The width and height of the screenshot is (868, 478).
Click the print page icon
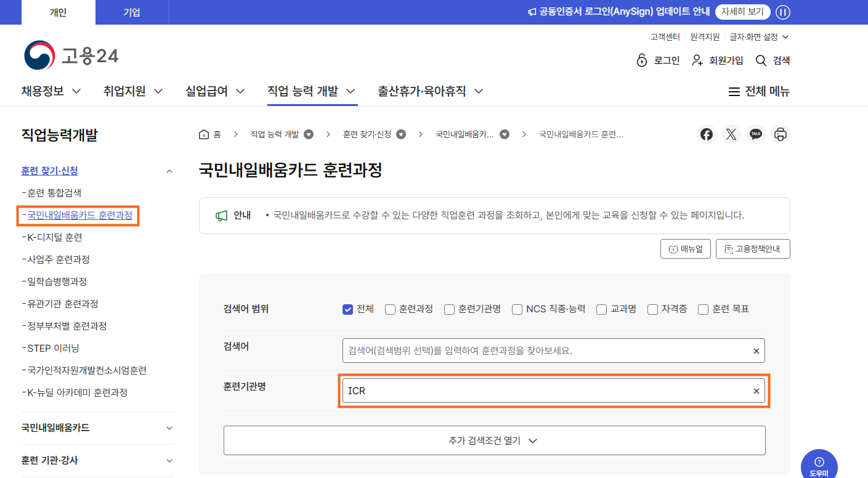(781, 134)
